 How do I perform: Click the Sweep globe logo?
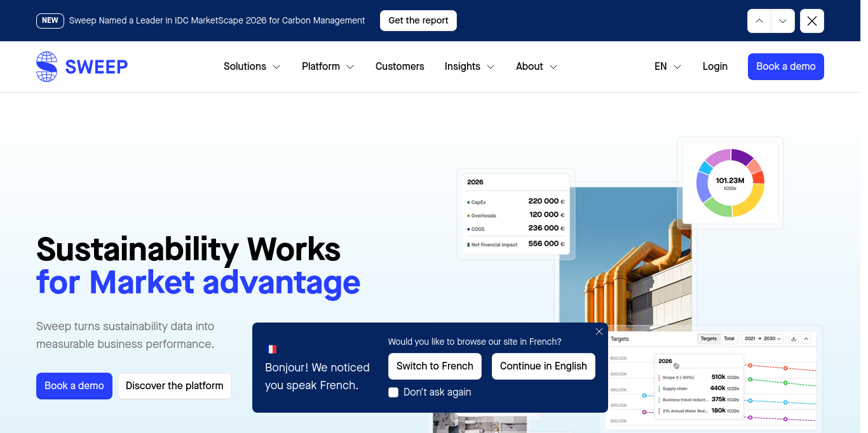47,67
